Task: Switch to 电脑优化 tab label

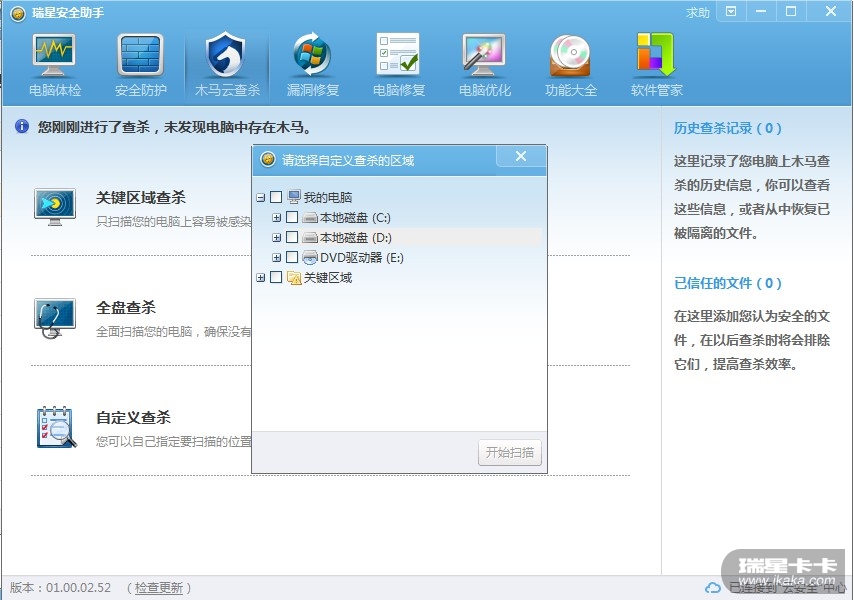Action: (485, 90)
